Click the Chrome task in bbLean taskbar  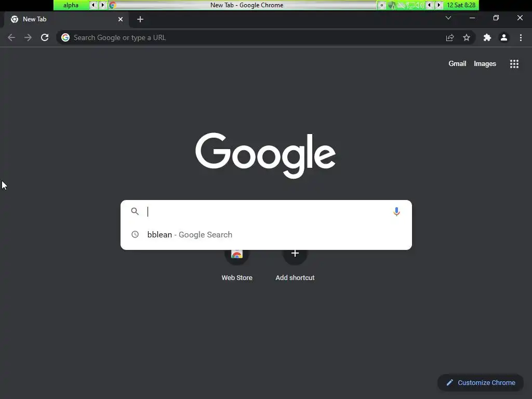(x=243, y=5)
